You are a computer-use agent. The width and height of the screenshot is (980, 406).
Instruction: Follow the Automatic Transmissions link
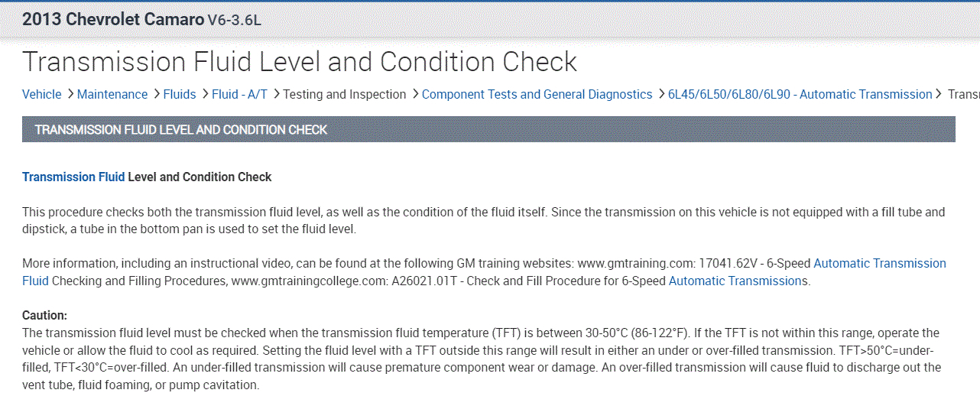[738, 281]
